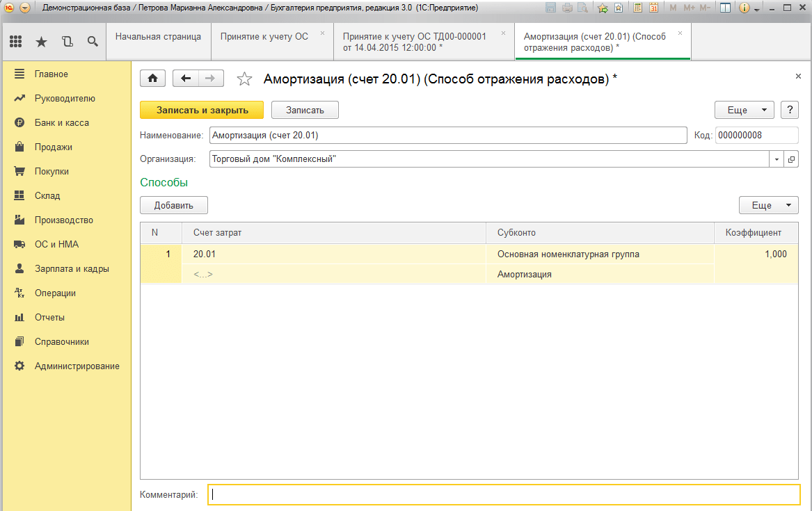This screenshot has height=511, width=812.
Task: Open the calendar icon in title bar
Action: point(653,8)
